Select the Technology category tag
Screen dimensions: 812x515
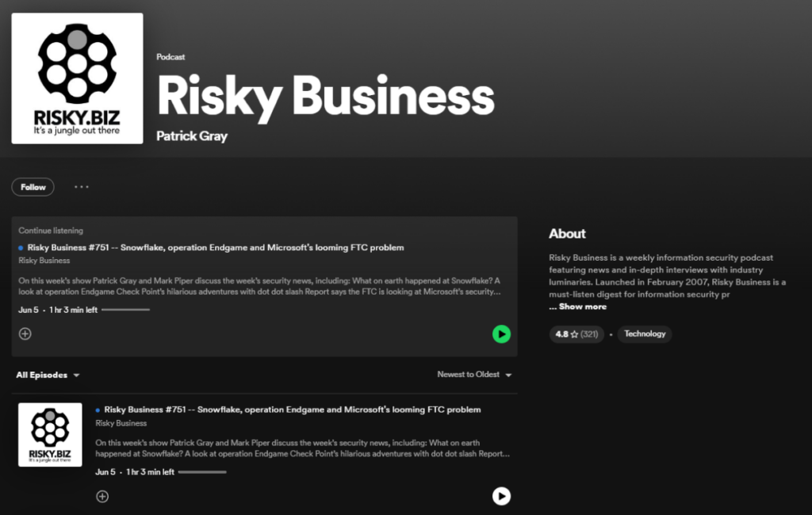[644, 334]
